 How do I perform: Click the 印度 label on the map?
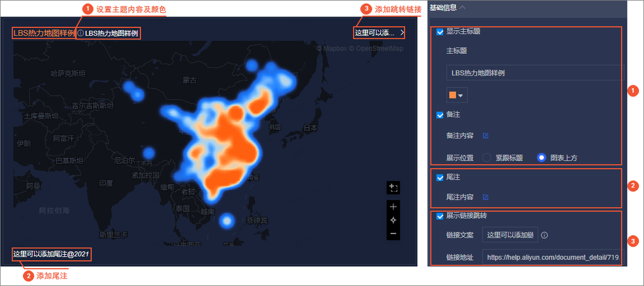tap(105, 182)
